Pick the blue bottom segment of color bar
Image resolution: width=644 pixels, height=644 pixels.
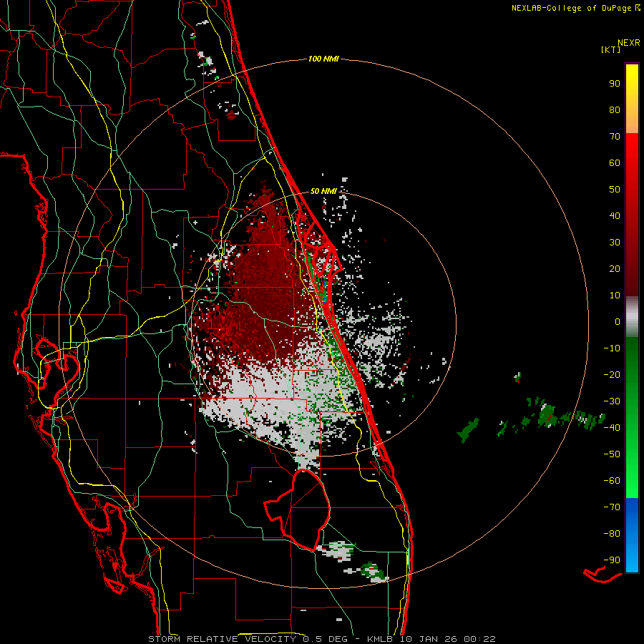pos(632,535)
